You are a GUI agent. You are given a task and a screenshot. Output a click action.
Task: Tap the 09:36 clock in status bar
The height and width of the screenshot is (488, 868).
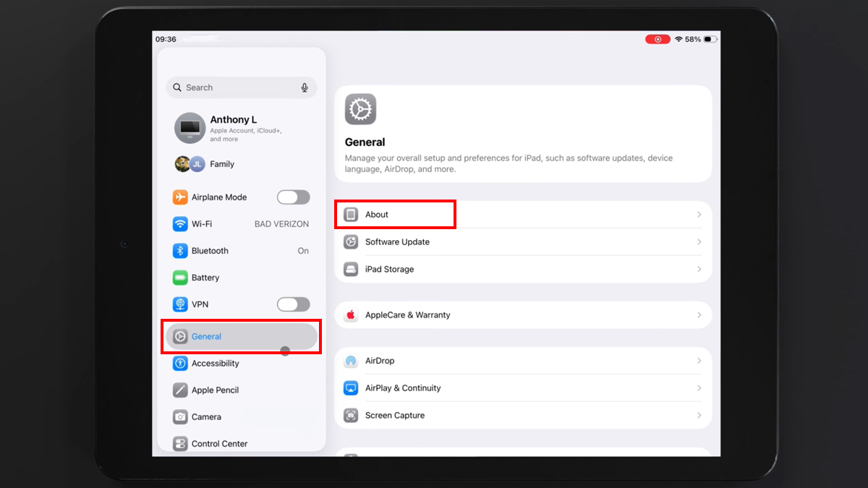[166, 39]
